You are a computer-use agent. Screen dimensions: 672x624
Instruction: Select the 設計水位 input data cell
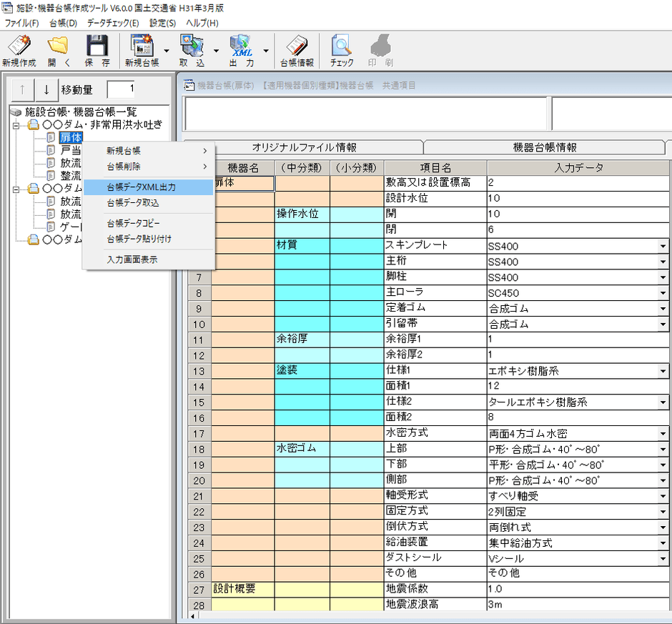coord(578,198)
